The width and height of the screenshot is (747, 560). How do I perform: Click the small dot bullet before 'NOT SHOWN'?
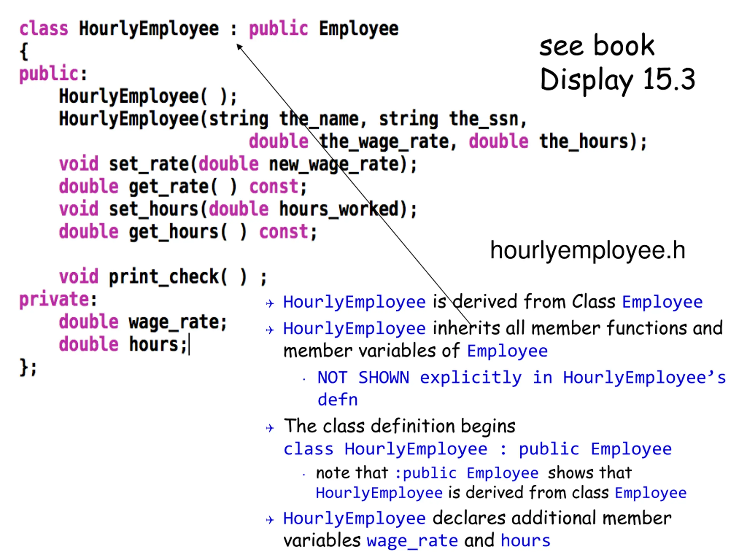pos(304,379)
